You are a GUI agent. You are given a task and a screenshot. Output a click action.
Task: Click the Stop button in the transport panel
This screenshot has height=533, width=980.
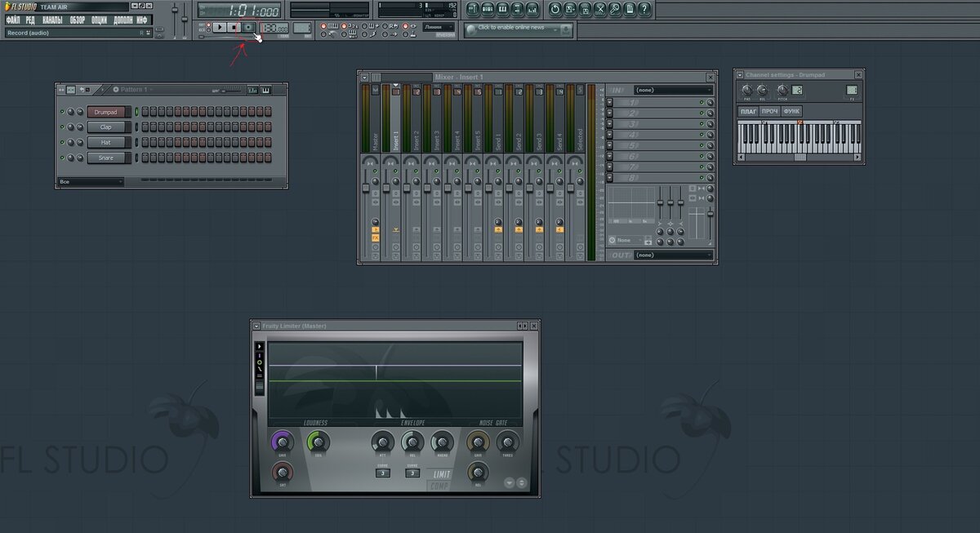pyautogui.click(x=234, y=27)
